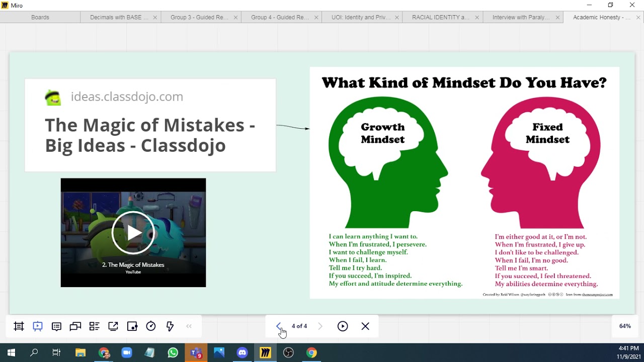Viewport: 644px width, 362px height.
Task: Toggle presentation mode icon
Action: (38, 326)
